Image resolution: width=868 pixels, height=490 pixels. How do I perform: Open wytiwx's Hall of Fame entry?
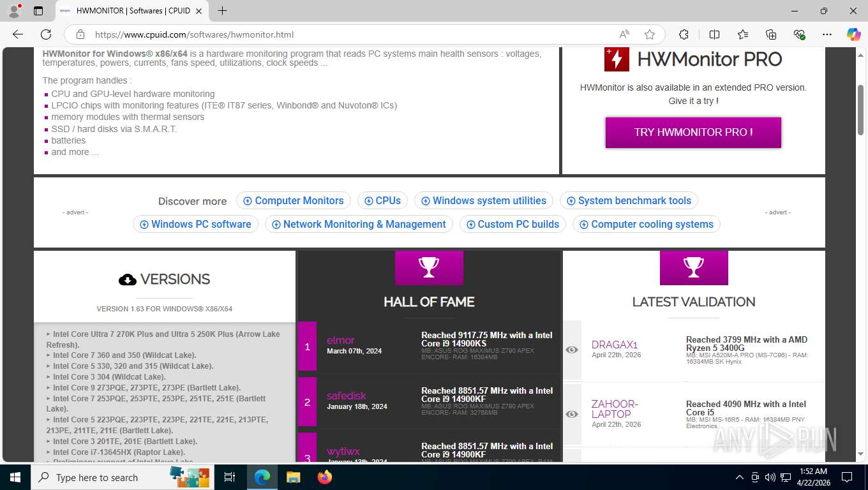coord(343,451)
